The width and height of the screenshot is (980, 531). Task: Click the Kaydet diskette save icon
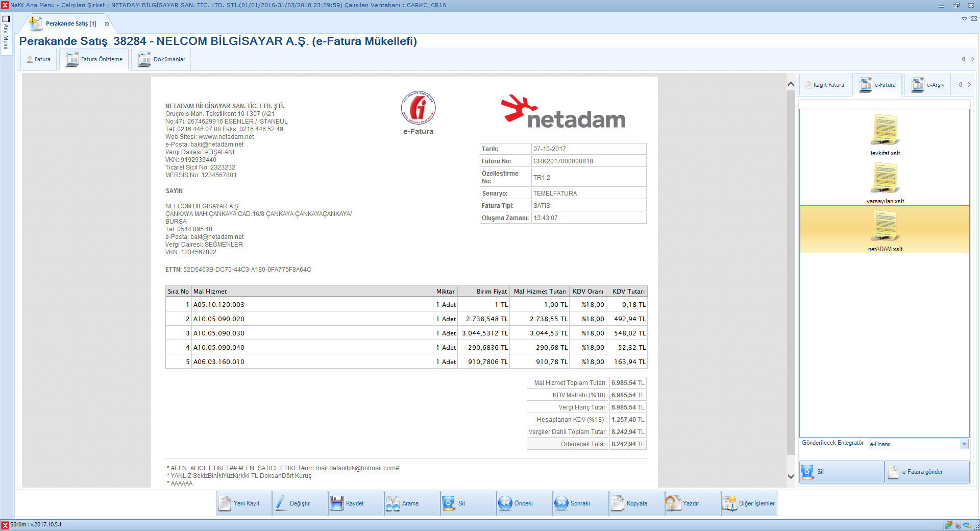(x=337, y=503)
